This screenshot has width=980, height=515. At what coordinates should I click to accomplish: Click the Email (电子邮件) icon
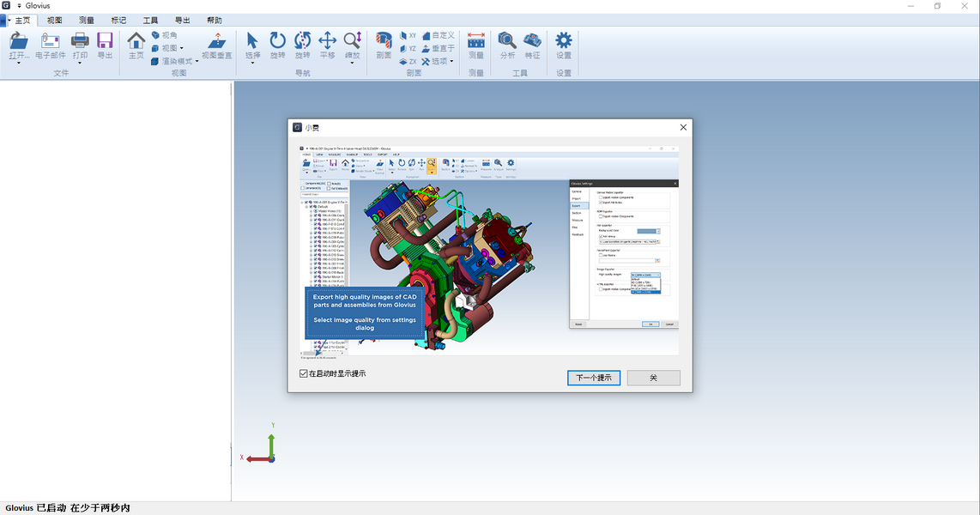[50, 40]
